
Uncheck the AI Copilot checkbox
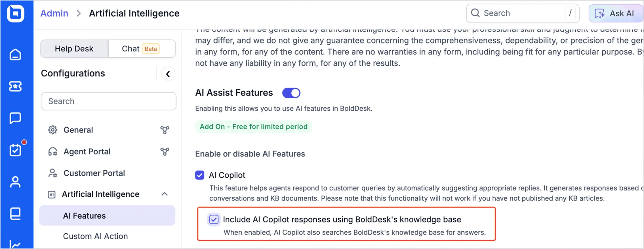click(x=200, y=175)
